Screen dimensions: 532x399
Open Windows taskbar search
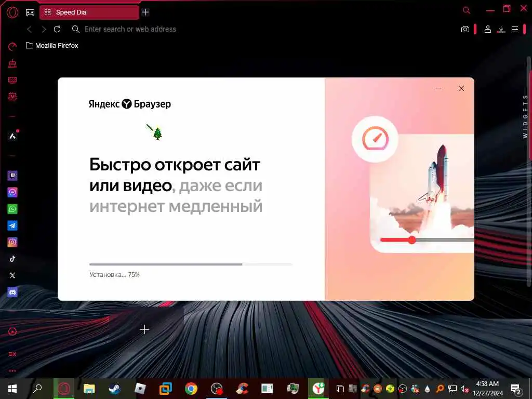[37, 389]
